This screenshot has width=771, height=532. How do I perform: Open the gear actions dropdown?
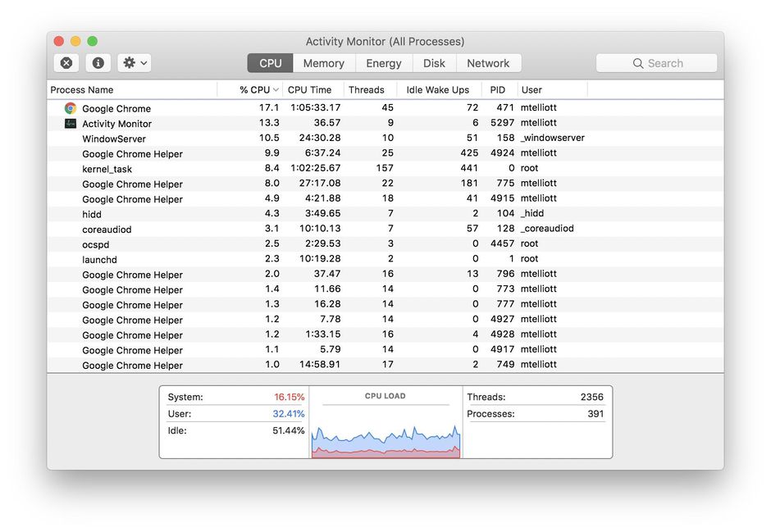point(135,63)
